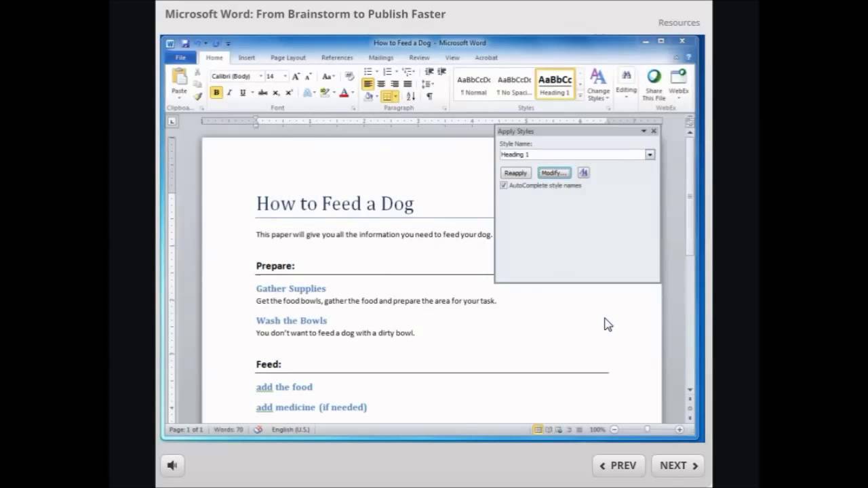Click the Clear Formatting icon

coord(350,77)
